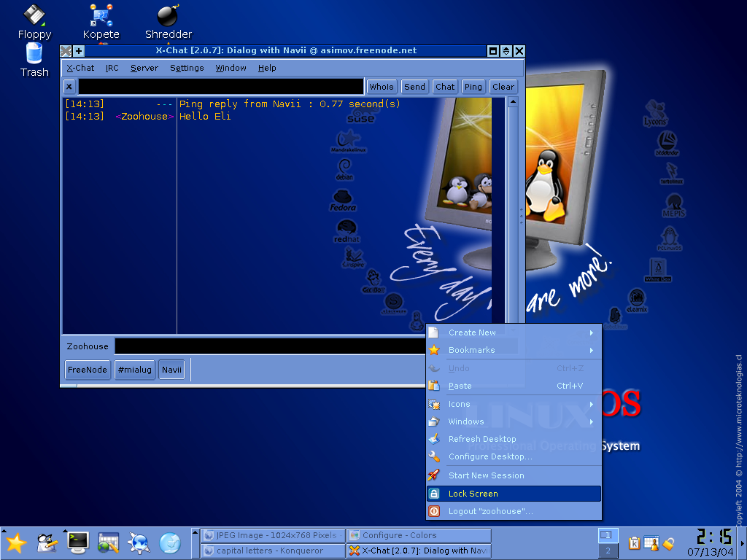Click the Zoohouse nickname button
This screenshot has width=747, height=560.
[x=88, y=346]
